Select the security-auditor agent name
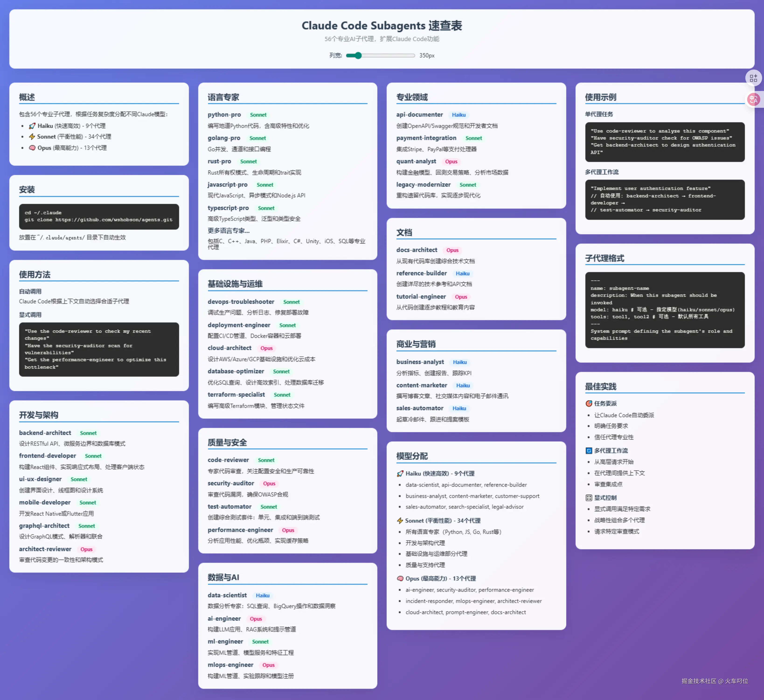This screenshot has width=764, height=700. (231, 483)
